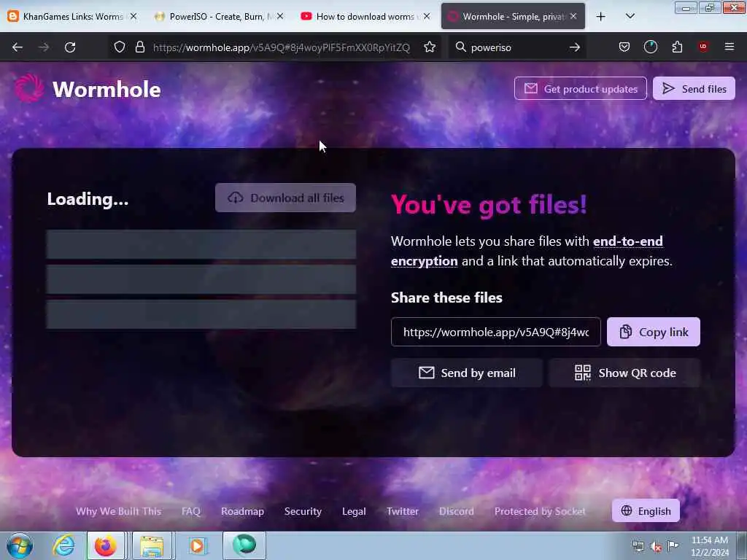The width and height of the screenshot is (747, 560).
Task: Click Download all files button
Action: coord(285,198)
